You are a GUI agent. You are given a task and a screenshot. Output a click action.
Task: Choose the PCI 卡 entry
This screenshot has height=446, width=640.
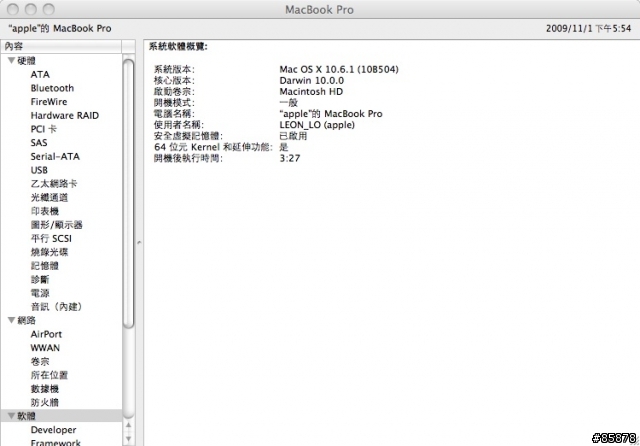coord(44,129)
